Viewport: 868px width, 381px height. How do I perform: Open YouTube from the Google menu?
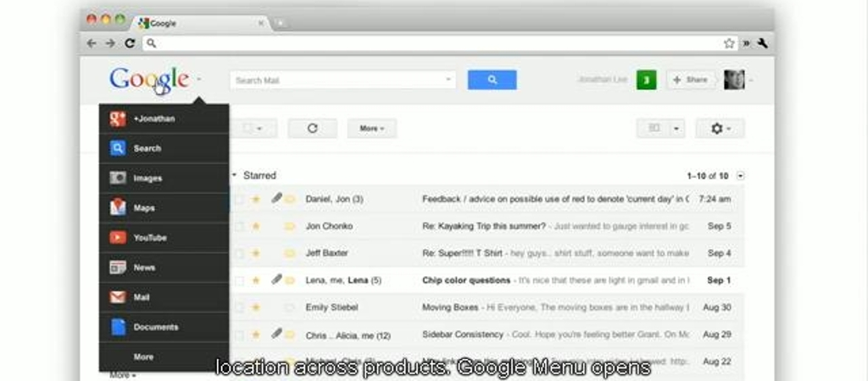(x=164, y=238)
